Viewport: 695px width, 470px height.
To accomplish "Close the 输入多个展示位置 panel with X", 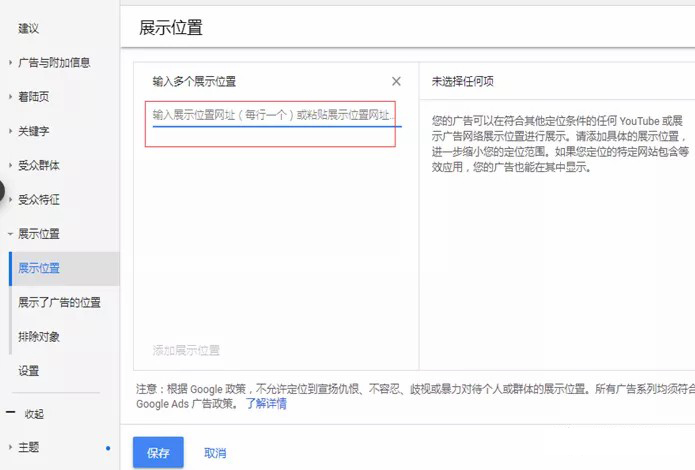I will click(x=396, y=81).
